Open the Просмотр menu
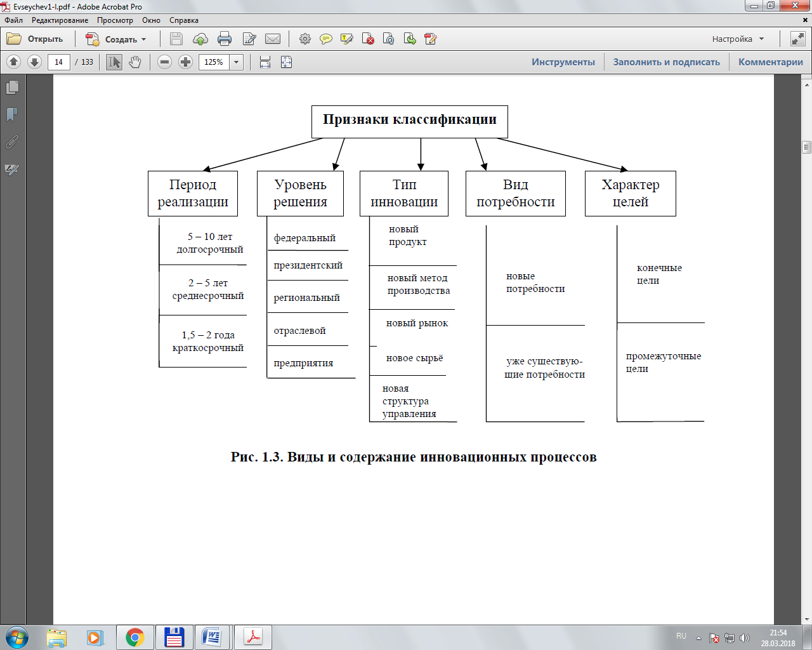The height and width of the screenshot is (650, 812). coord(115,20)
